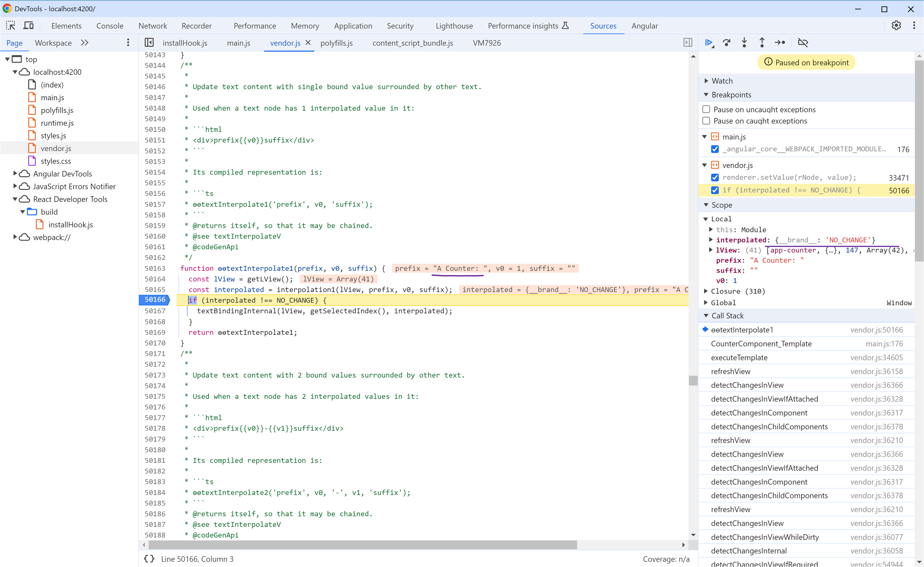The height and width of the screenshot is (567, 924).
Task: Disable the main.js line 176 breakpoint
Action: pyautogui.click(x=715, y=149)
